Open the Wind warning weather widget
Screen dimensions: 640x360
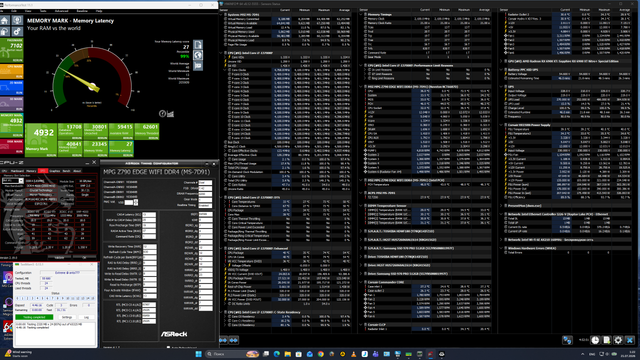(x=18, y=353)
